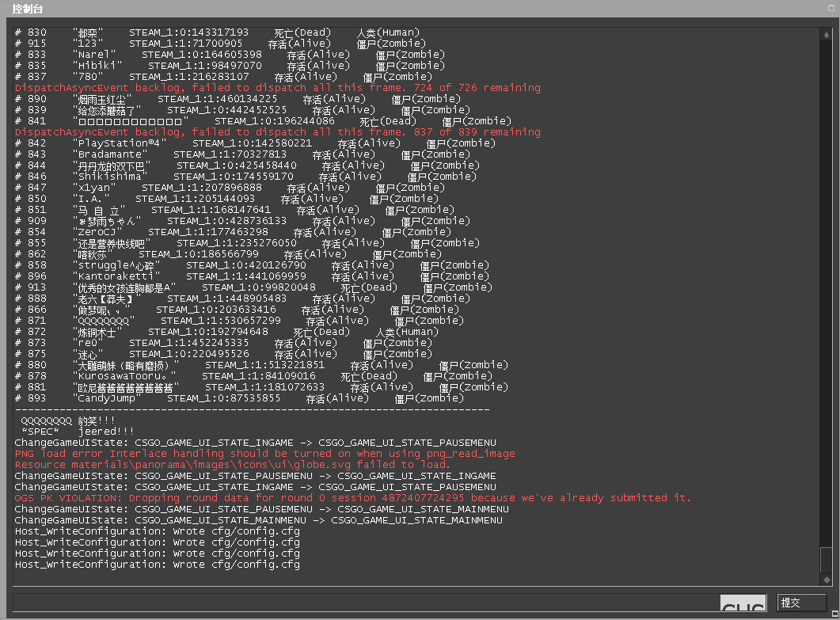Image resolution: width=840 pixels, height=620 pixels.
Task: Click the globe.svg failed to load line
Action: coord(233,465)
